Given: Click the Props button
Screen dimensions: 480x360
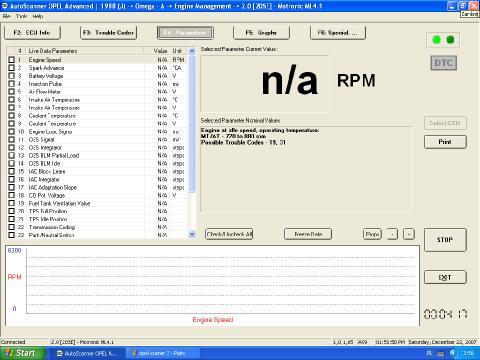Looking at the screenshot, I should pos(372,234).
